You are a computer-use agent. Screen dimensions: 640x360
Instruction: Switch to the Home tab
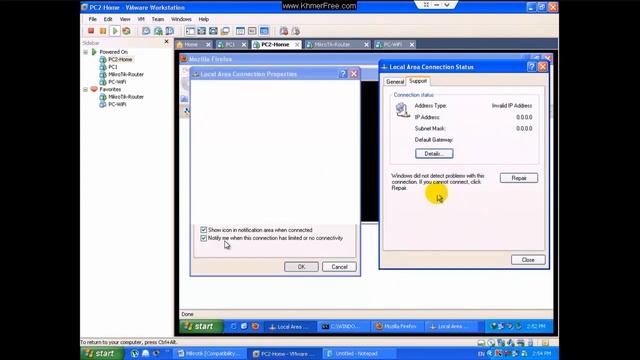pos(190,44)
